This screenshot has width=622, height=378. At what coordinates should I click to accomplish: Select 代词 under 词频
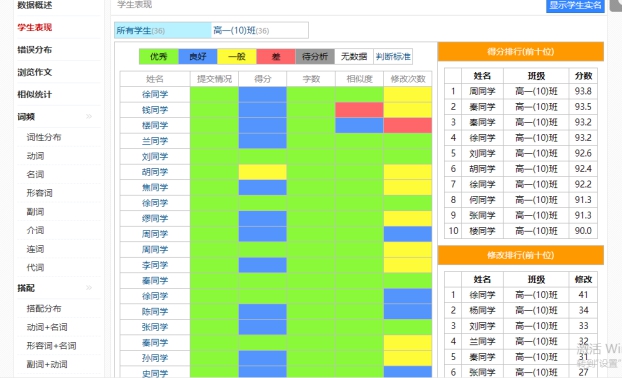click(35, 267)
